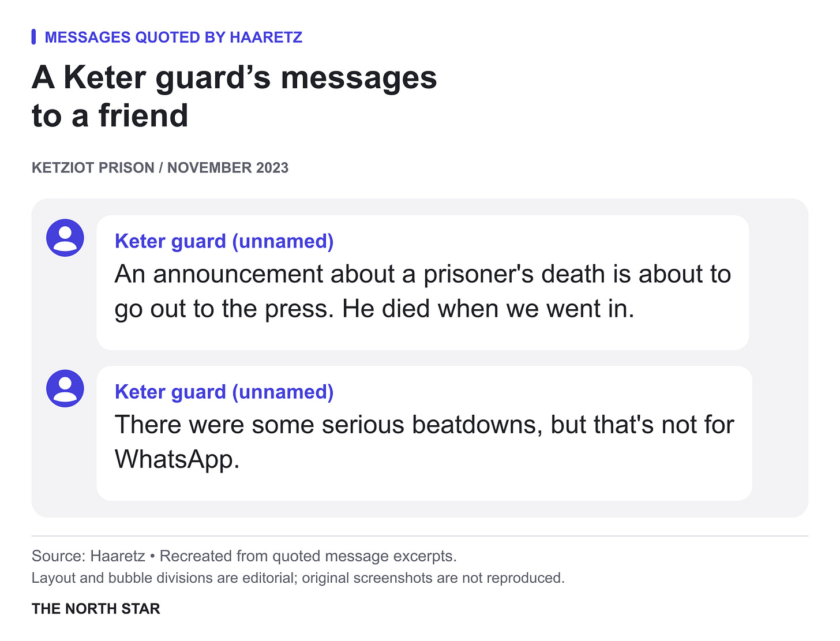Click the avatar icon beside the first message
The width and height of the screenshot is (840, 641).
click(x=65, y=238)
